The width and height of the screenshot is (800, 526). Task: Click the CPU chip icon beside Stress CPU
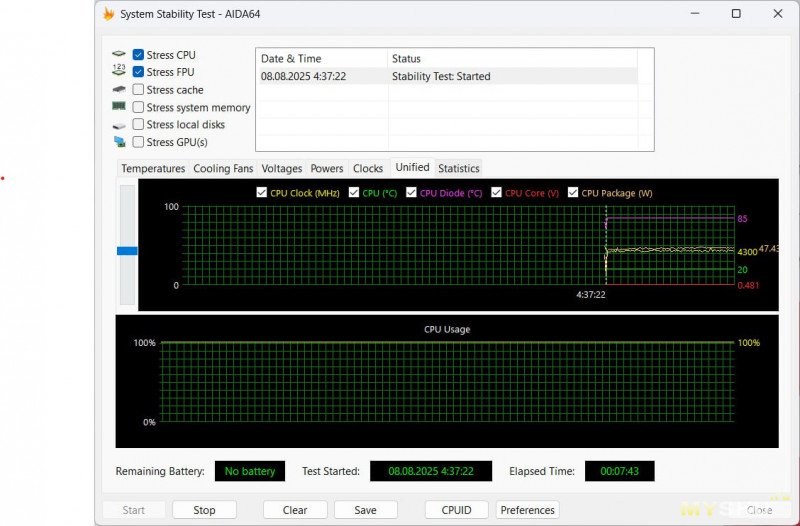click(119, 55)
